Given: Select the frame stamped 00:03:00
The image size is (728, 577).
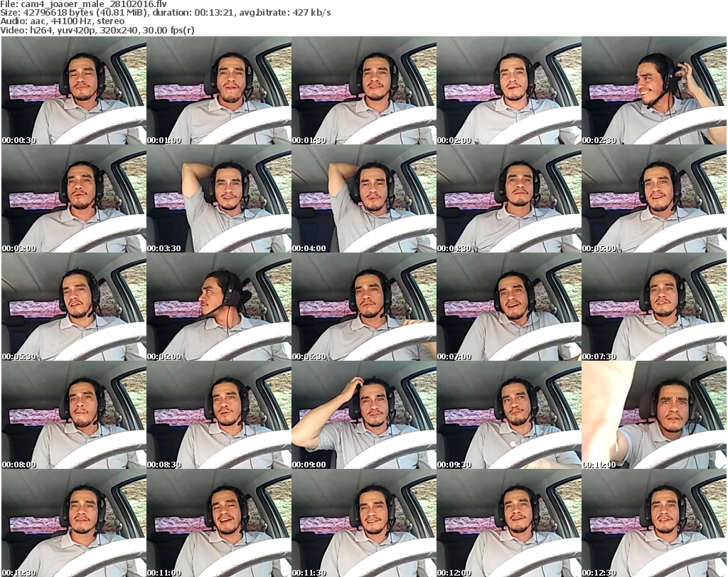Looking at the screenshot, I should pyautogui.click(x=74, y=198).
